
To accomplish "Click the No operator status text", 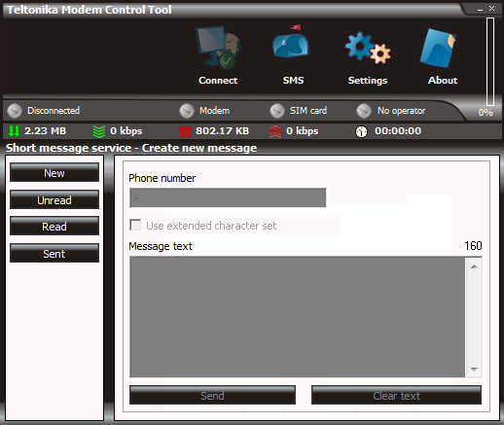I will pos(401,111).
